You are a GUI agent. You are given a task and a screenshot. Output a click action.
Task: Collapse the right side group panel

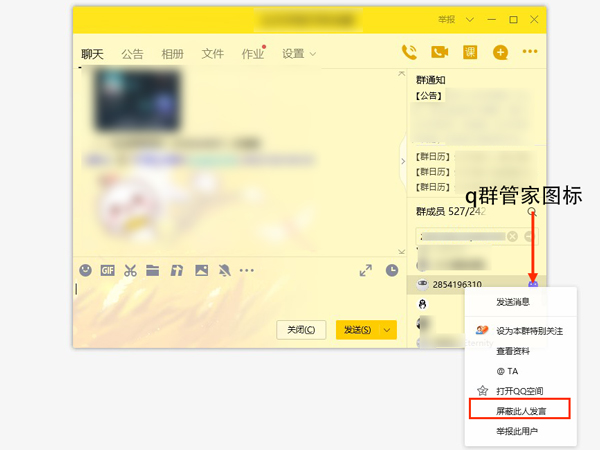coord(404,160)
